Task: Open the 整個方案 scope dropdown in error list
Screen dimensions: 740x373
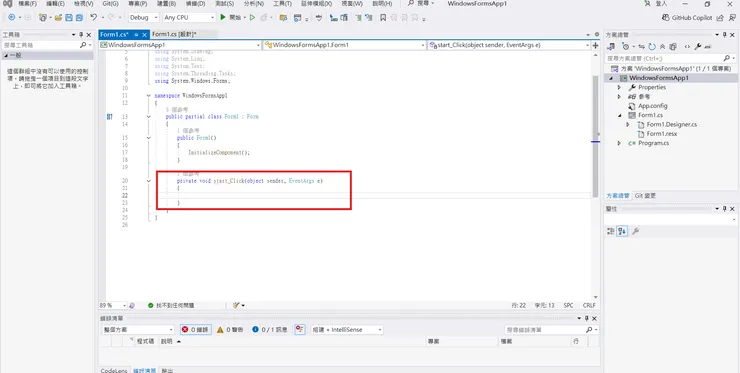Action: tap(139, 330)
